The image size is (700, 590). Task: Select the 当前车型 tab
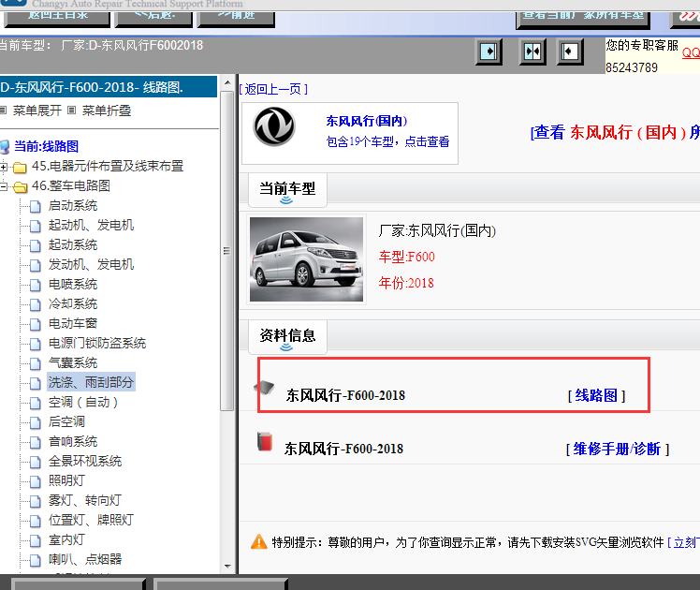287,190
